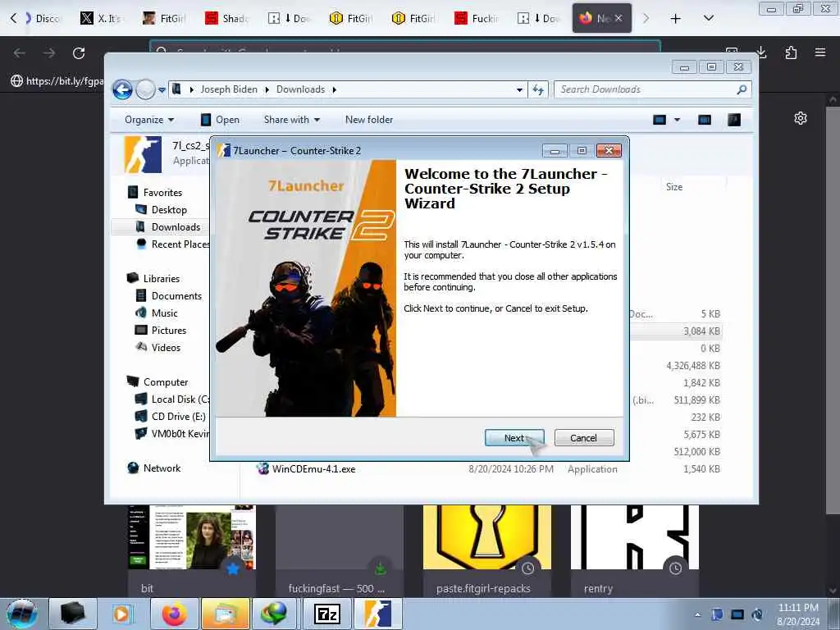Click the Size column header
This screenshot has height=630, width=840.
[674, 187]
